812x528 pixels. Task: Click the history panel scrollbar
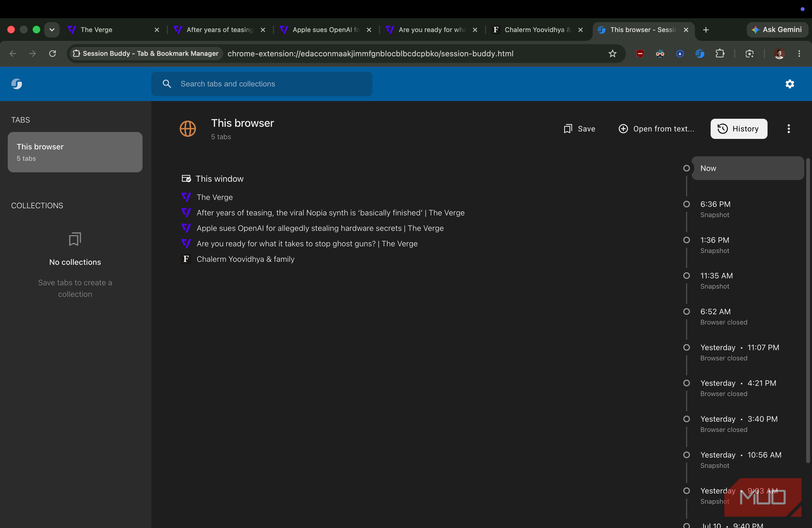[x=808, y=310]
